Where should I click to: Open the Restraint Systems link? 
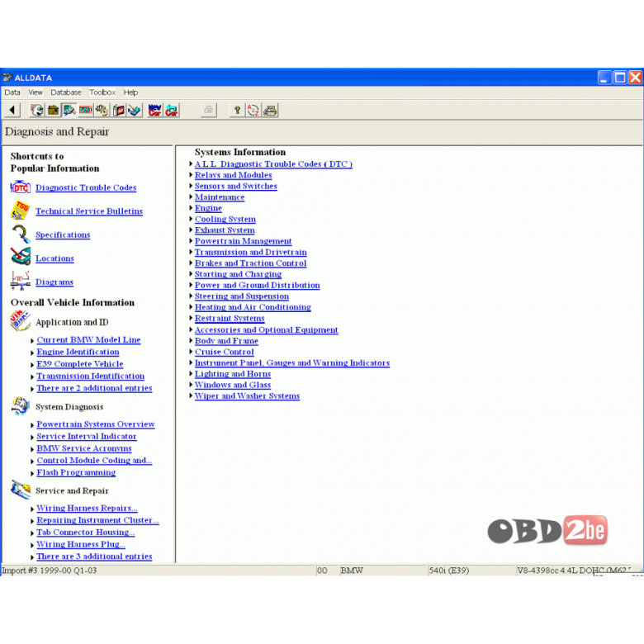point(230,319)
